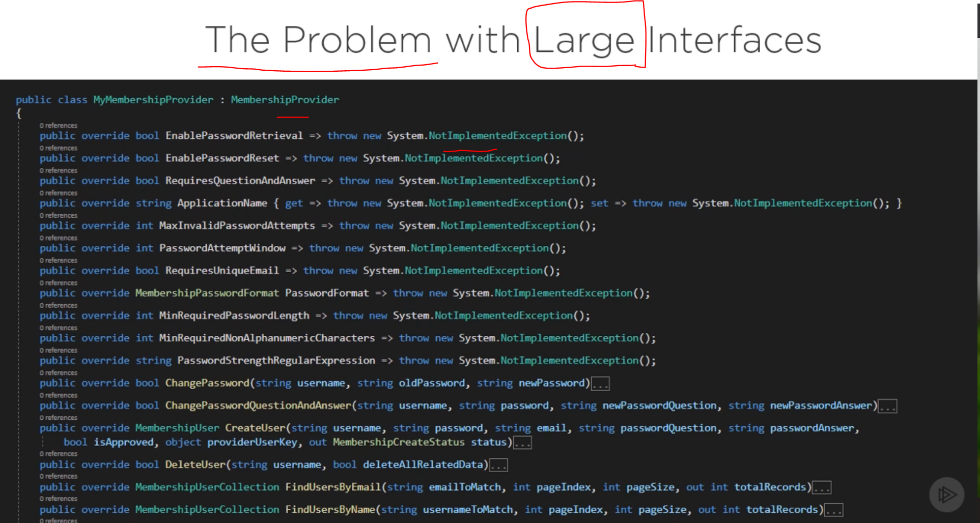Screen dimensions: 980x523
Task: Click the MinRequiredPasswordLength property name
Action: click(234, 315)
